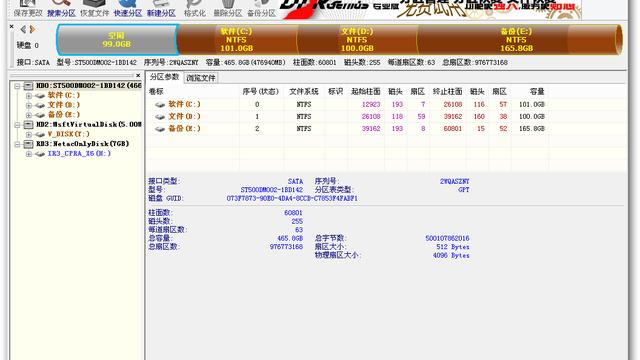Image resolution: width=640 pixels, height=360 pixels.
Task: Click start cylinder value 12923
Action: point(371,104)
